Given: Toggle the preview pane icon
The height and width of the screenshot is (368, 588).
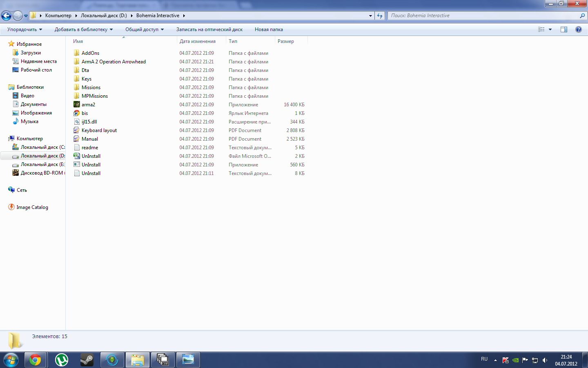Looking at the screenshot, I should click(564, 29).
